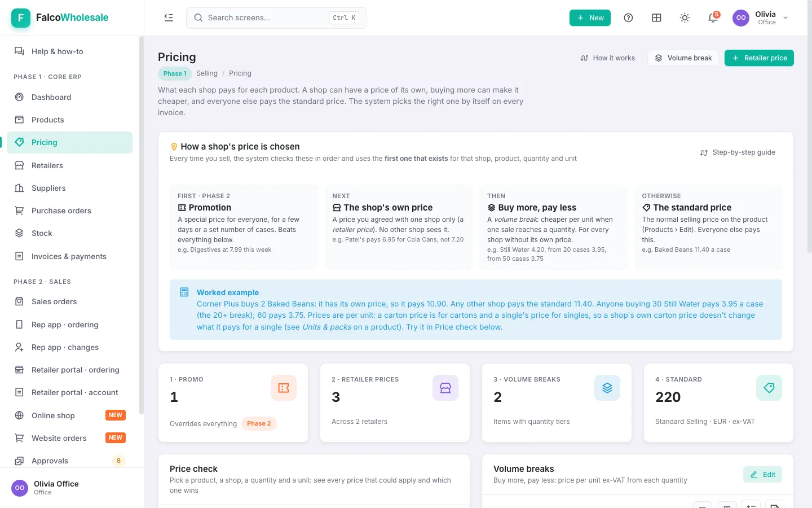Image resolution: width=812 pixels, height=508 pixels.
Task: Click the Olivia Office profile in sidebar footer
Action: (x=72, y=488)
